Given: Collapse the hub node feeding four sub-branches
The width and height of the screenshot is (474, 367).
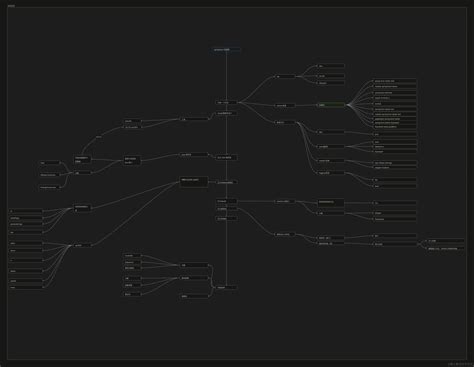Looking at the screenshot, I should (x=285, y=122).
